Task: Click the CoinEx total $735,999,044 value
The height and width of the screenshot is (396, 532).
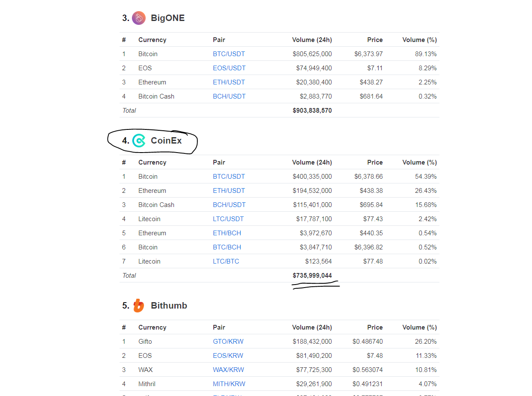Action: point(312,276)
